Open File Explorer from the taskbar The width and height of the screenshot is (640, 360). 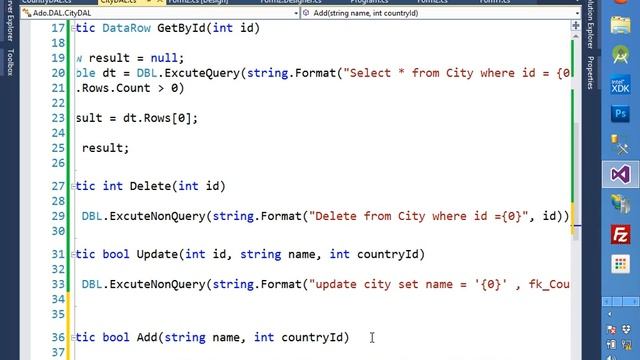point(620,25)
